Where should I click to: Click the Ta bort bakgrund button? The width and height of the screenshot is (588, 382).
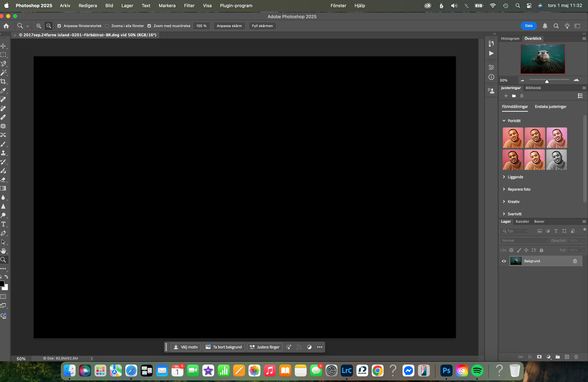point(224,347)
